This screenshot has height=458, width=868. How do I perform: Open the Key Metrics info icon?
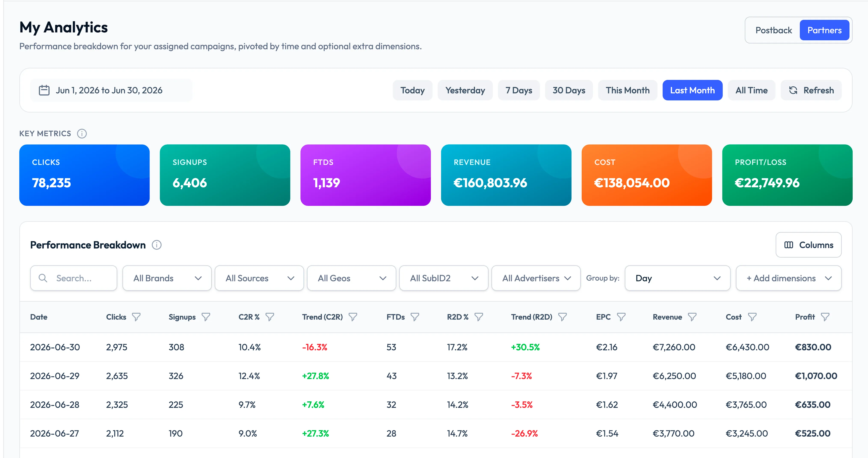click(82, 133)
